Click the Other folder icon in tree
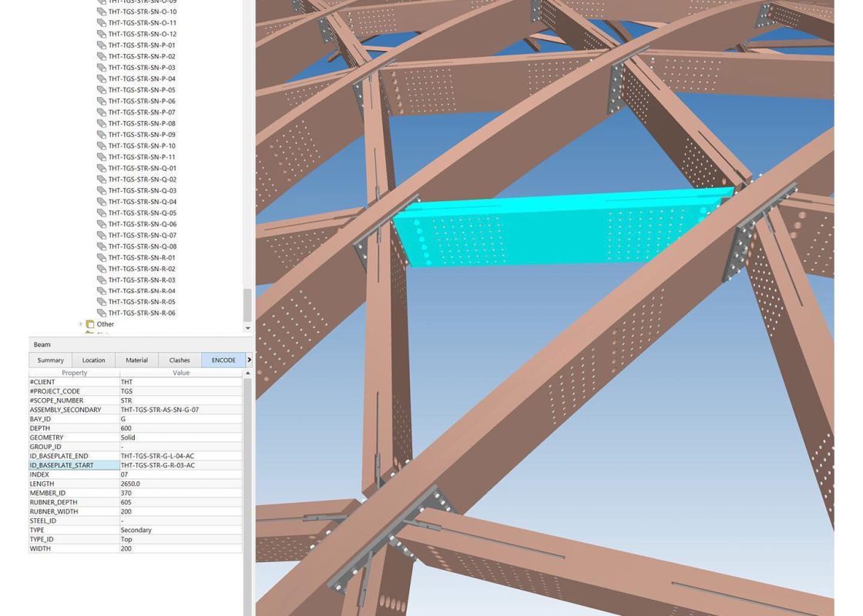The height and width of the screenshot is (616, 863). pos(90,324)
